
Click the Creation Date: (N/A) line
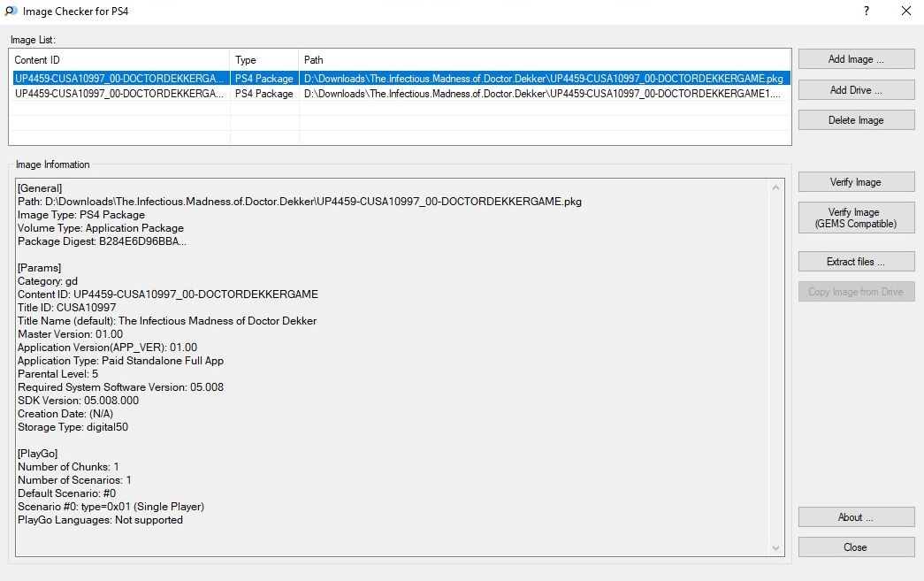coord(65,414)
